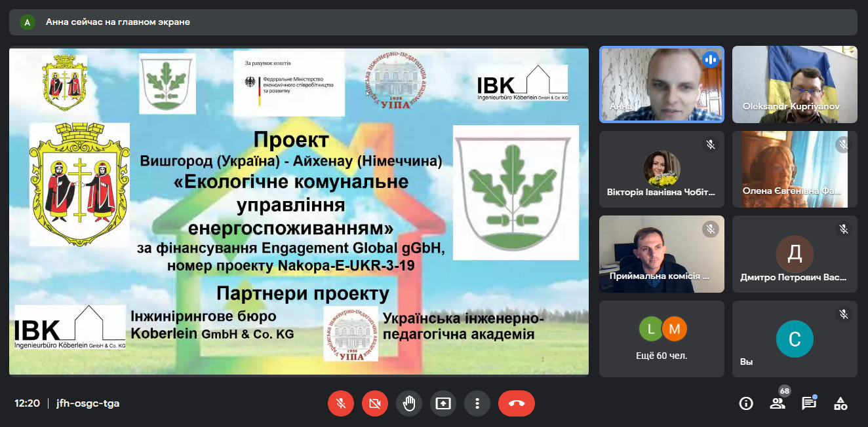This screenshot has width=868, height=427.
Task: Click the Д avatar of Дмитро Петрович
Action: point(795,254)
